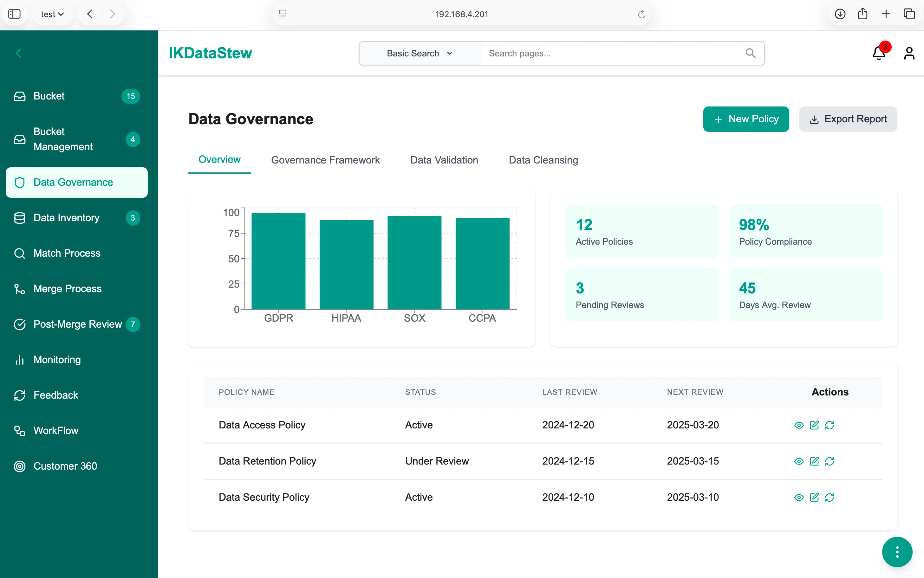
Task: Click Export Report
Action: point(848,119)
